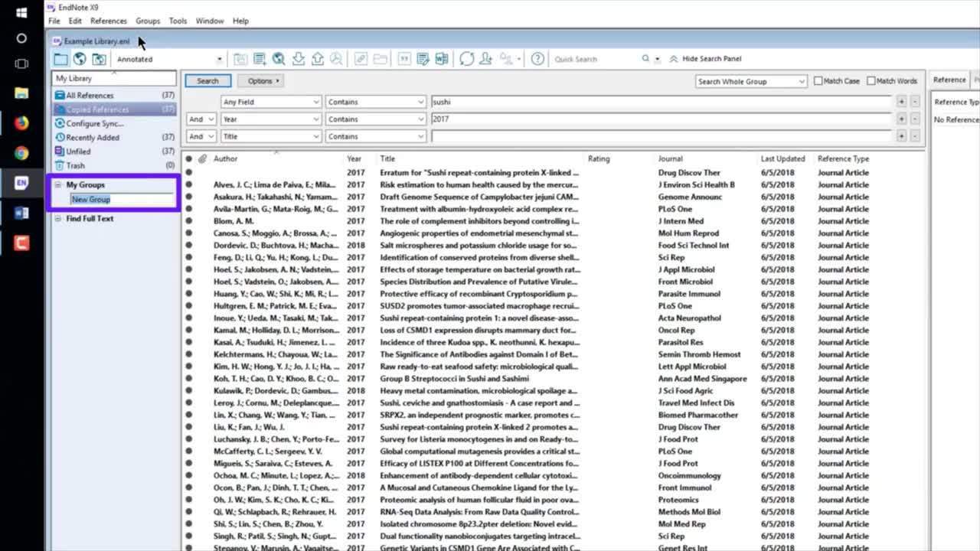Select Local Library Mode folder icon
This screenshot has width=980, height=551.
point(60,59)
